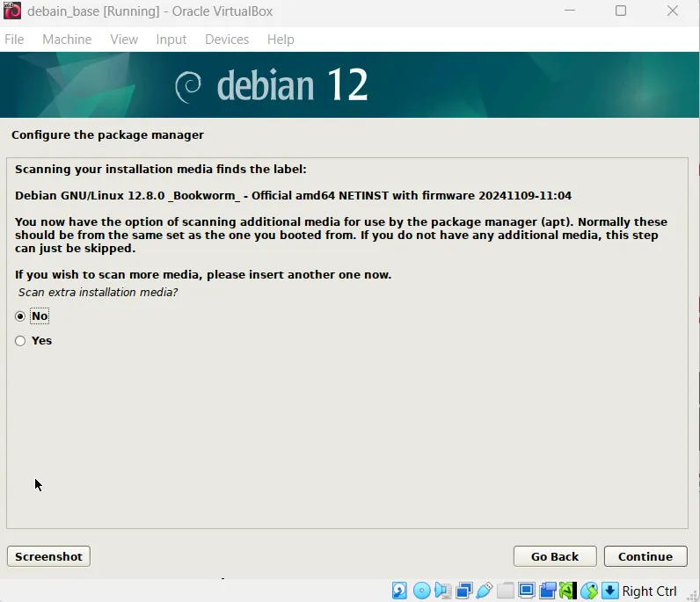Click the Continue button

tap(645, 556)
